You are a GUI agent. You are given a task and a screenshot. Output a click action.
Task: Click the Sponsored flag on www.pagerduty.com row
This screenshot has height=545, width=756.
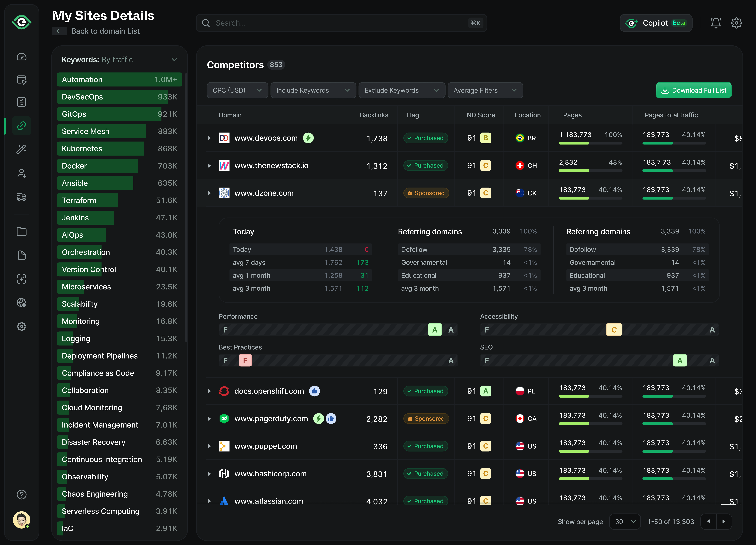pyautogui.click(x=426, y=418)
